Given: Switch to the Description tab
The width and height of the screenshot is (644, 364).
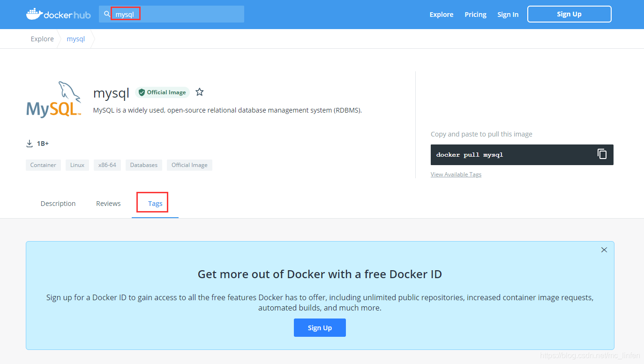Looking at the screenshot, I should pos(58,203).
